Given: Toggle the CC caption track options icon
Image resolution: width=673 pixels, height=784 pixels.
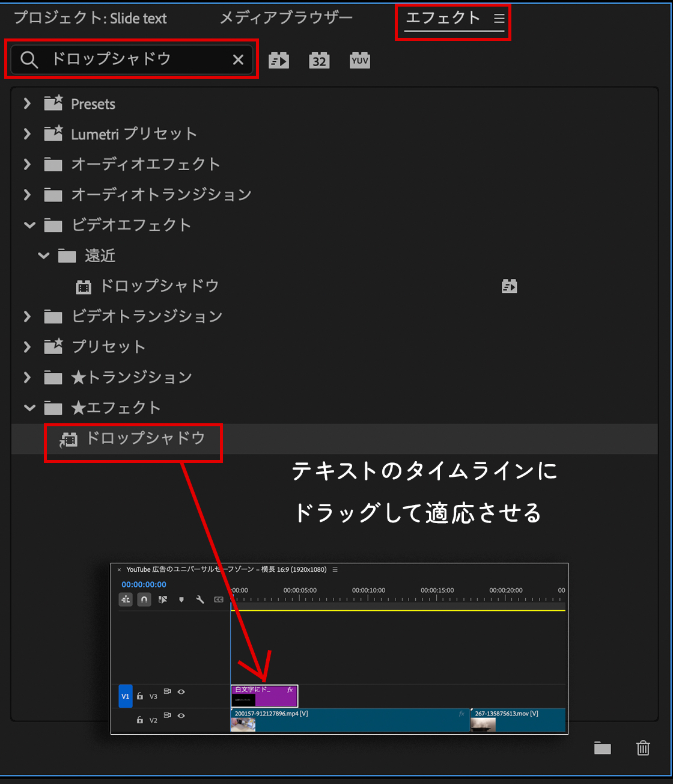Looking at the screenshot, I should tap(219, 599).
